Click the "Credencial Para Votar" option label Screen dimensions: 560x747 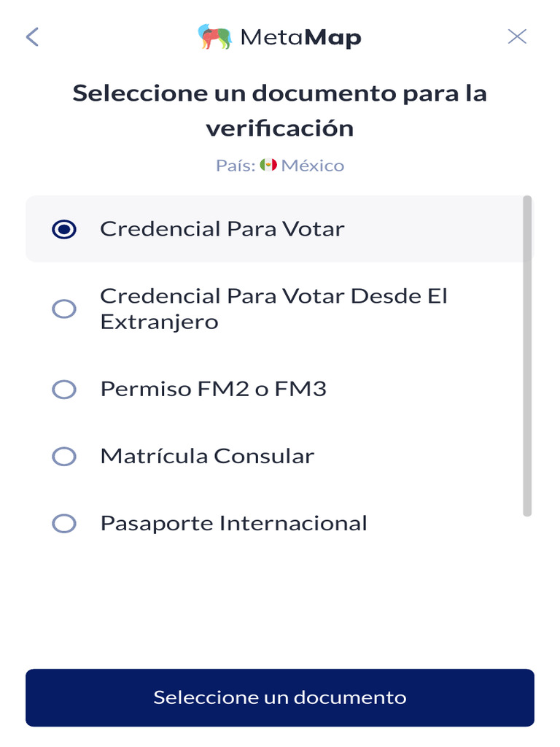pos(222,229)
